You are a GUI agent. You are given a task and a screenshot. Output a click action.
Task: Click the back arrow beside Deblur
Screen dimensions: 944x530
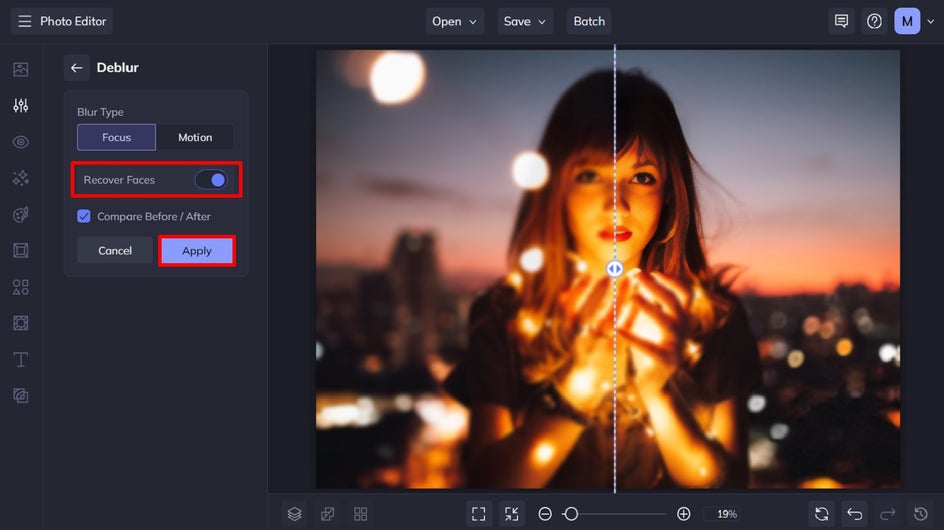(76, 68)
